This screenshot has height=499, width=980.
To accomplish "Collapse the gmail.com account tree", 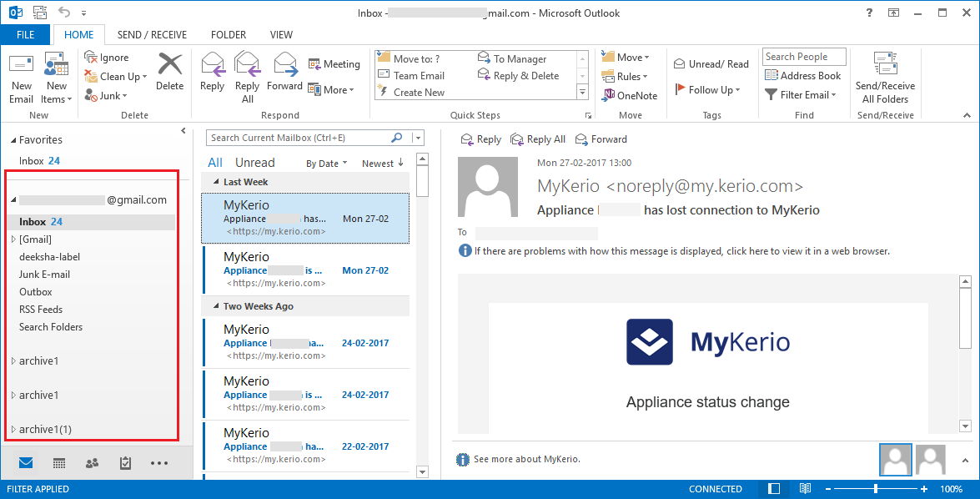I will 13,200.
